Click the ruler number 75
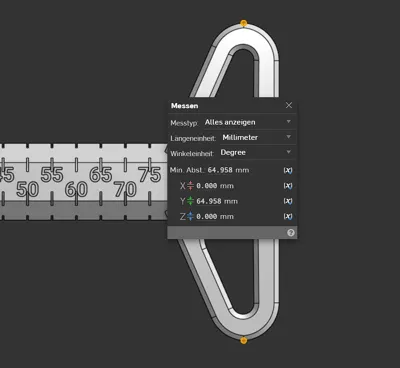 (150, 174)
